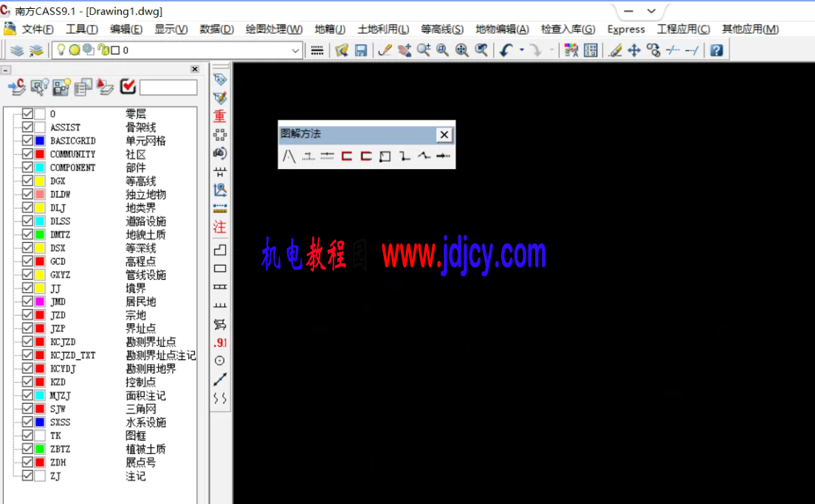Uncheck the ASSIST layer checkbox
815x504 pixels.
27,127
